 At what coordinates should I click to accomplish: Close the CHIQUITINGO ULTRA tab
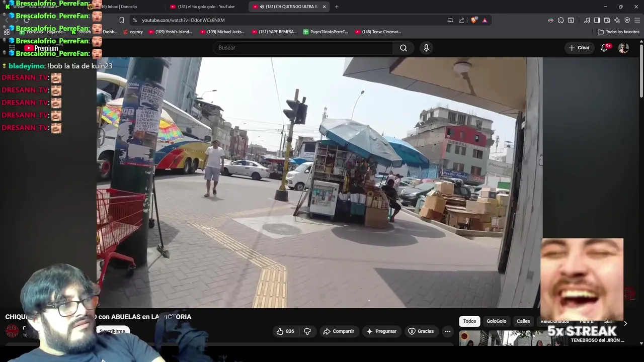pyautogui.click(x=324, y=7)
